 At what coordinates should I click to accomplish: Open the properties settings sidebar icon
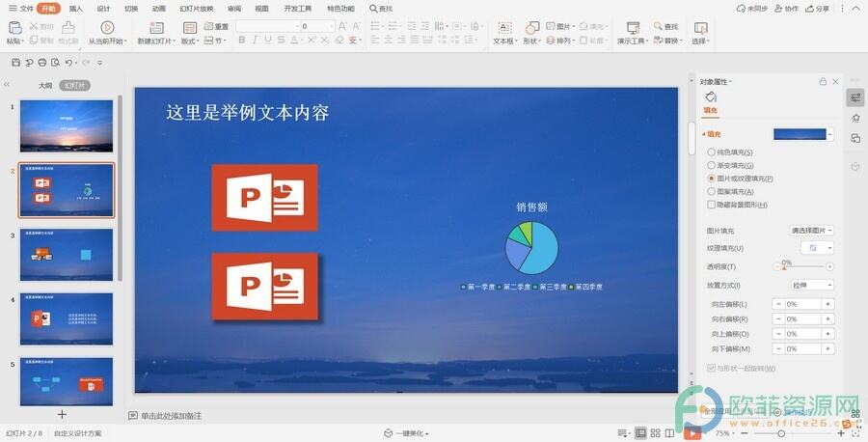855,98
